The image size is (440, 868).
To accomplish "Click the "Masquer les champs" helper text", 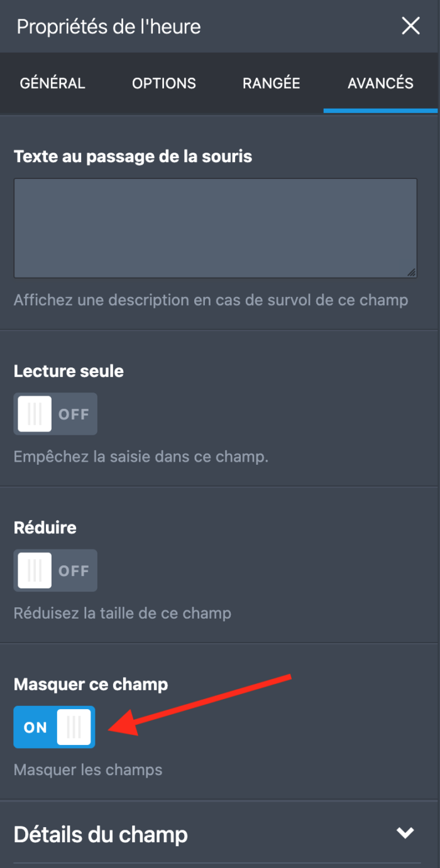I will pyautogui.click(x=88, y=769).
